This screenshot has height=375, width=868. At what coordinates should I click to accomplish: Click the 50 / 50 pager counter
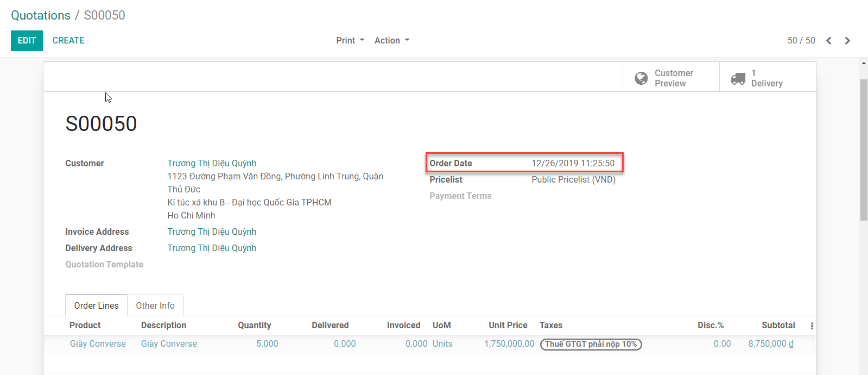click(801, 41)
